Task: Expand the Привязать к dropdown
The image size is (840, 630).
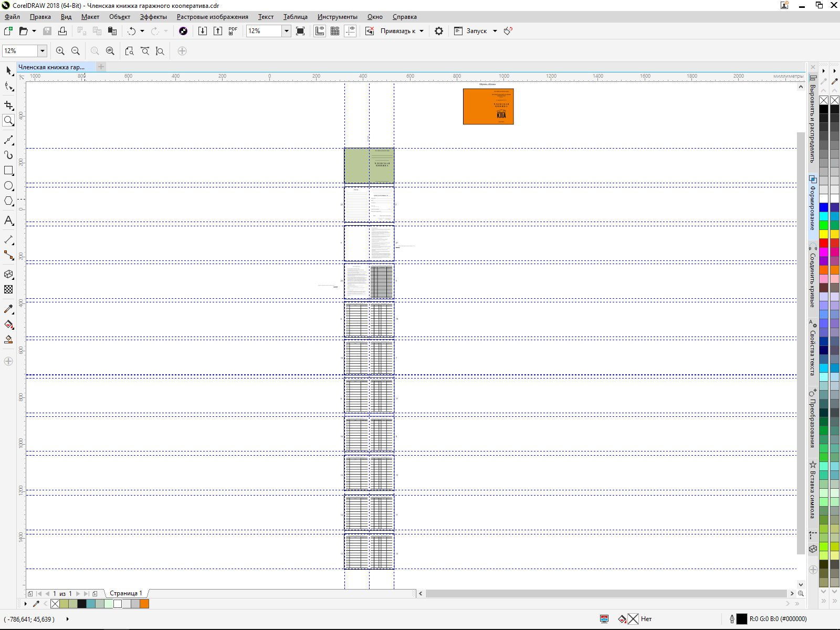Action: click(x=422, y=31)
